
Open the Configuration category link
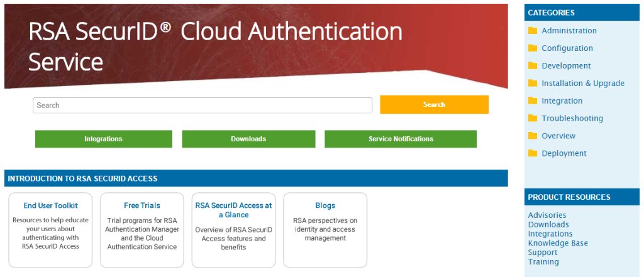tap(567, 48)
